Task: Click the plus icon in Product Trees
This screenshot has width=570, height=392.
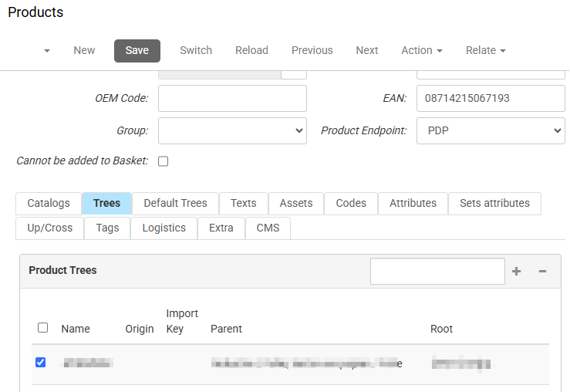Action: [x=517, y=272]
